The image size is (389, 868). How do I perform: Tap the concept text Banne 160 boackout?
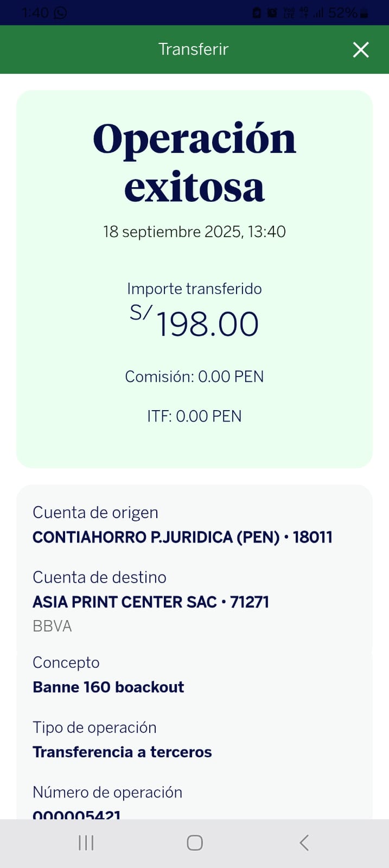click(x=109, y=687)
